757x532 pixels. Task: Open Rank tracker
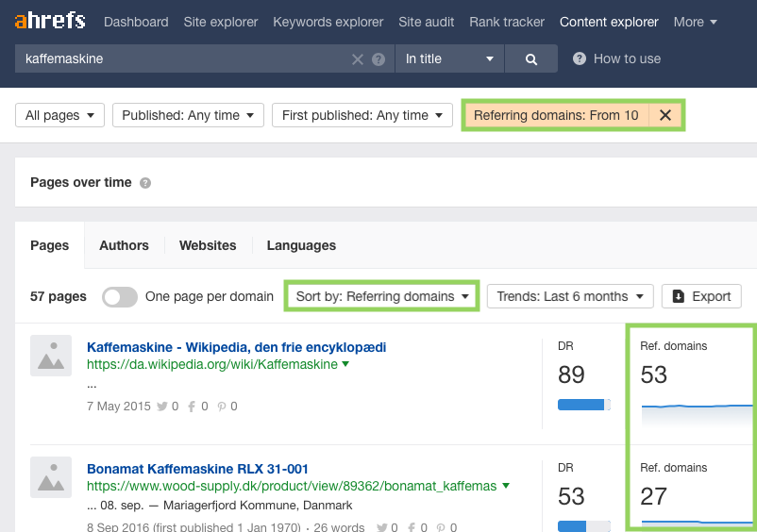click(507, 22)
